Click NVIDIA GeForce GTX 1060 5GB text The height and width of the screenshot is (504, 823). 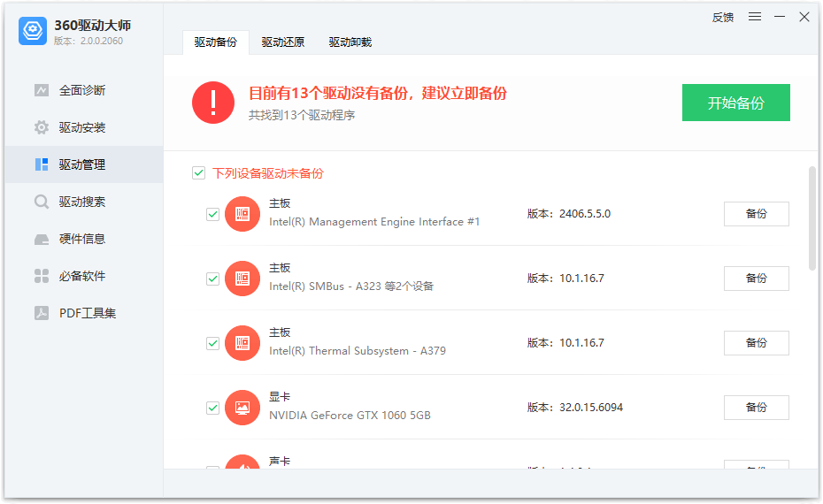point(350,416)
